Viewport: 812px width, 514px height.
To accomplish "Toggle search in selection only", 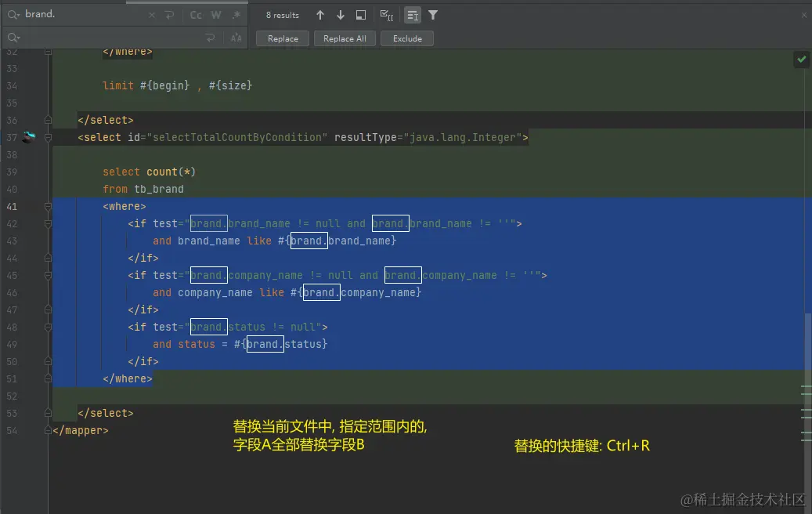I will [x=412, y=16].
